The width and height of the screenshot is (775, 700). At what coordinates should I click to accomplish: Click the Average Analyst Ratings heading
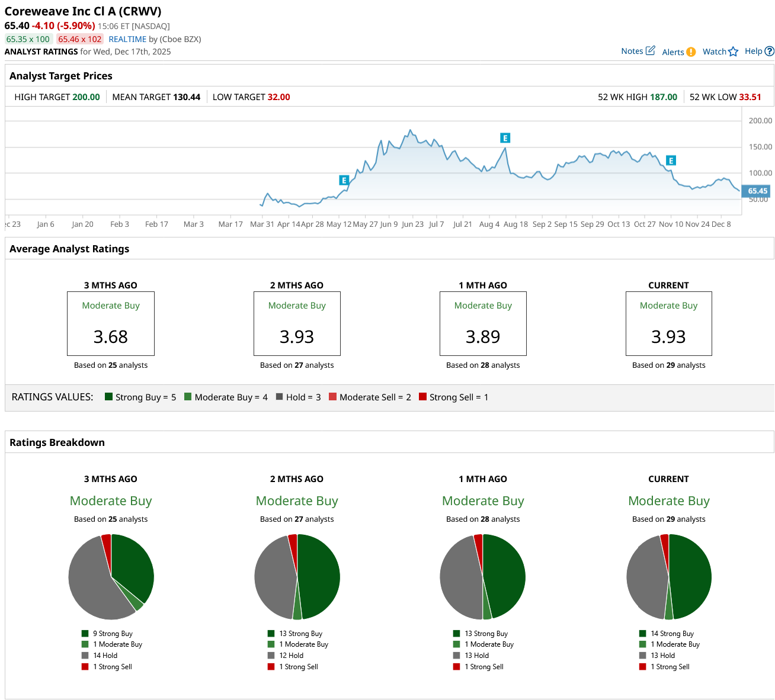pyautogui.click(x=69, y=249)
